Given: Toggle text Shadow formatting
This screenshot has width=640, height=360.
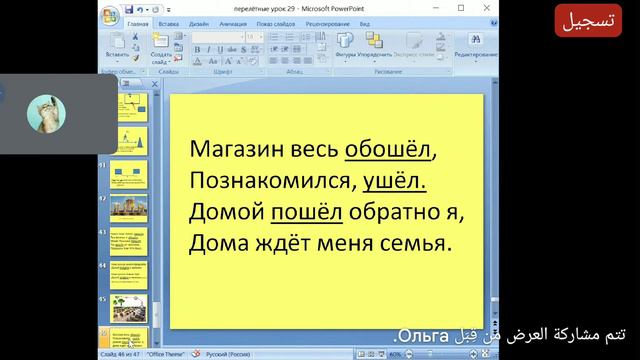Looking at the screenshot, I should (244, 49).
